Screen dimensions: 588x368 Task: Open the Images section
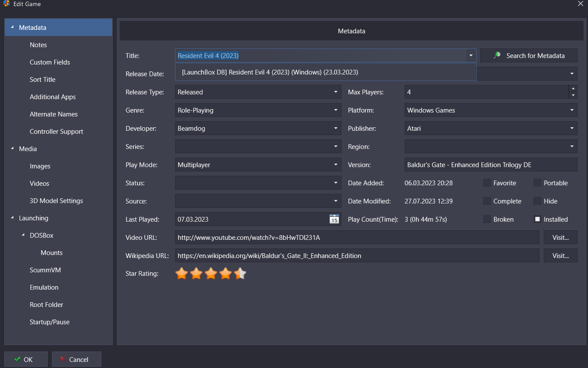(x=40, y=166)
